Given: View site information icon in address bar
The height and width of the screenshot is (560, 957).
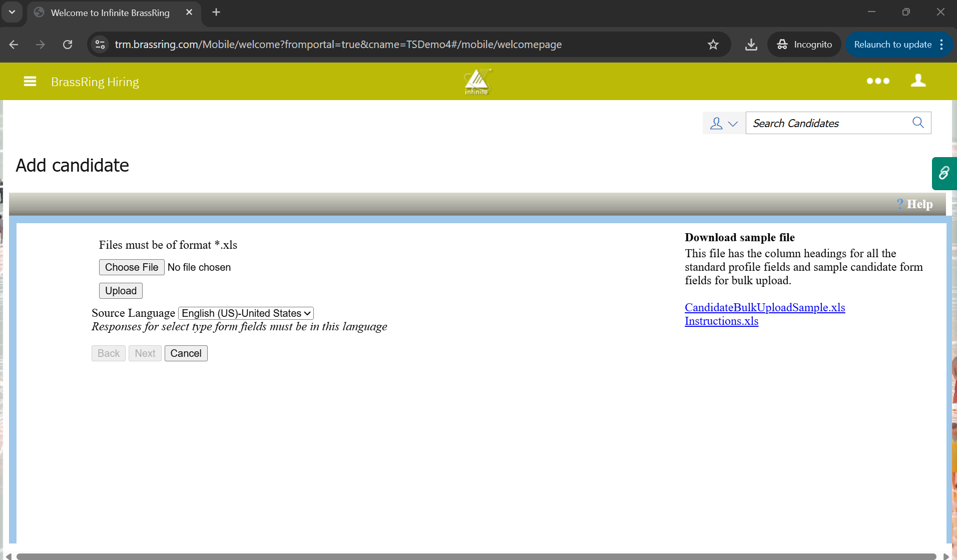Looking at the screenshot, I should pyautogui.click(x=100, y=45).
